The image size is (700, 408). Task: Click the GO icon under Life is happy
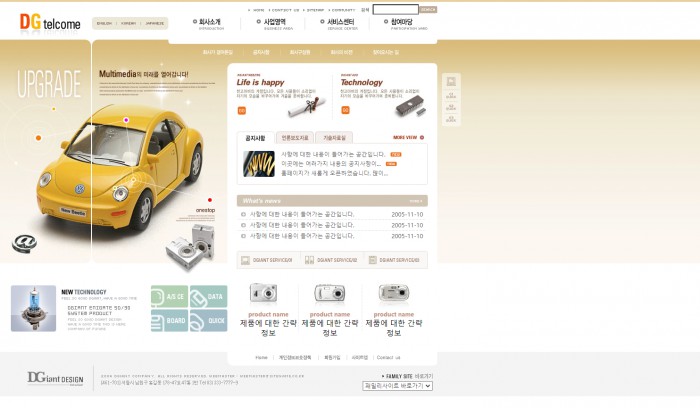pos(241,110)
